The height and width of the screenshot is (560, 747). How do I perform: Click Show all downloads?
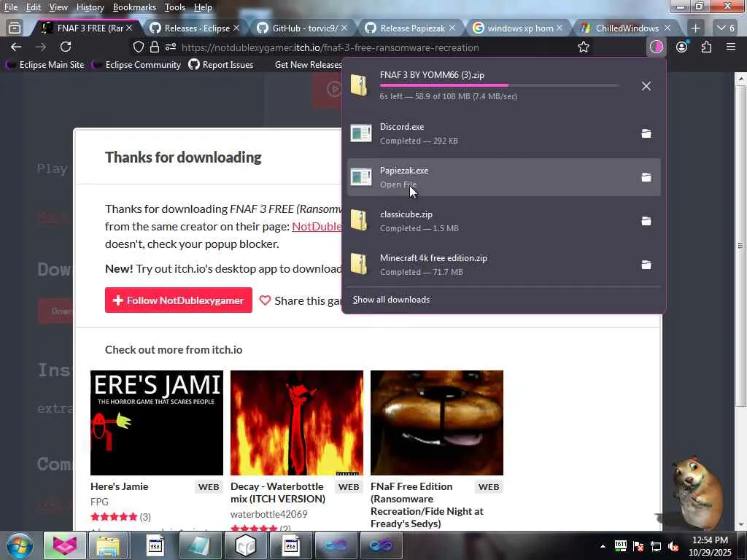pos(391,300)
